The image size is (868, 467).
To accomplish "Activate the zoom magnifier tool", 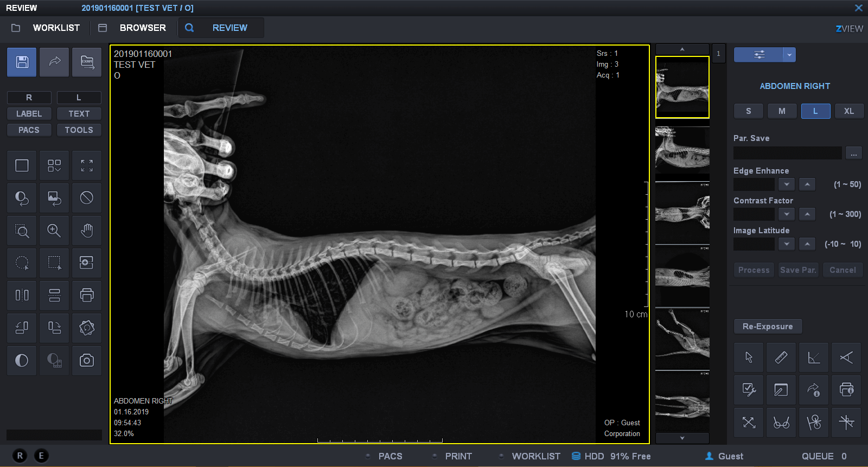I will coord(54,231).
